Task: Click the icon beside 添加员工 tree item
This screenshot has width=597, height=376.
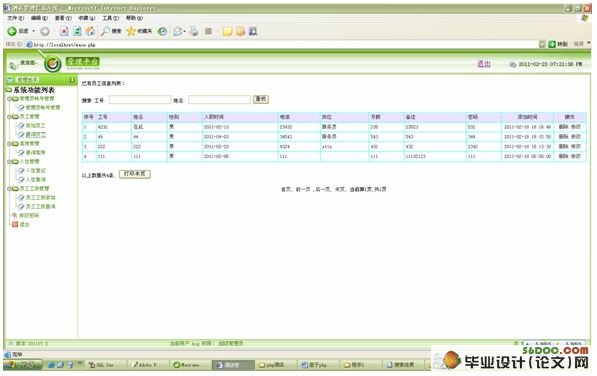Action: [x=21, y=126]
